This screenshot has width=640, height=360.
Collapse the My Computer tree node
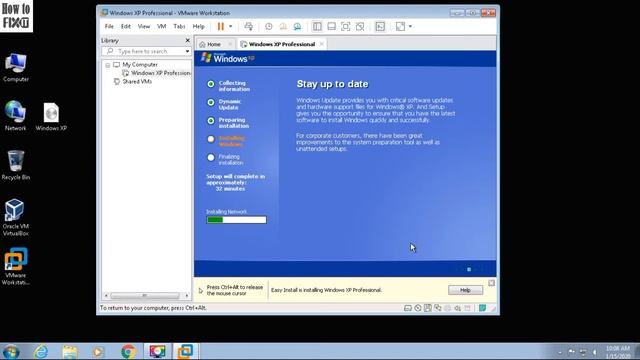[108, 65]
